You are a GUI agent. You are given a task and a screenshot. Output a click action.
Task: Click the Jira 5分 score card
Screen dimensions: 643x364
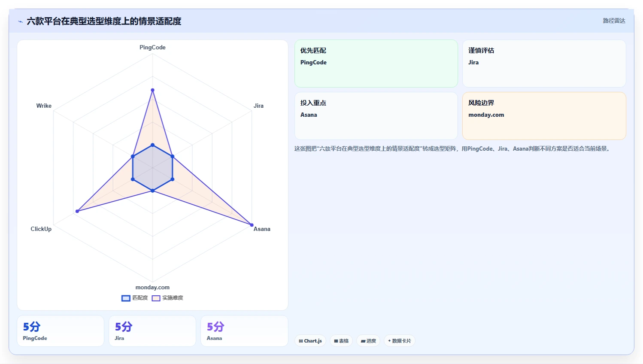coord(152,331)
